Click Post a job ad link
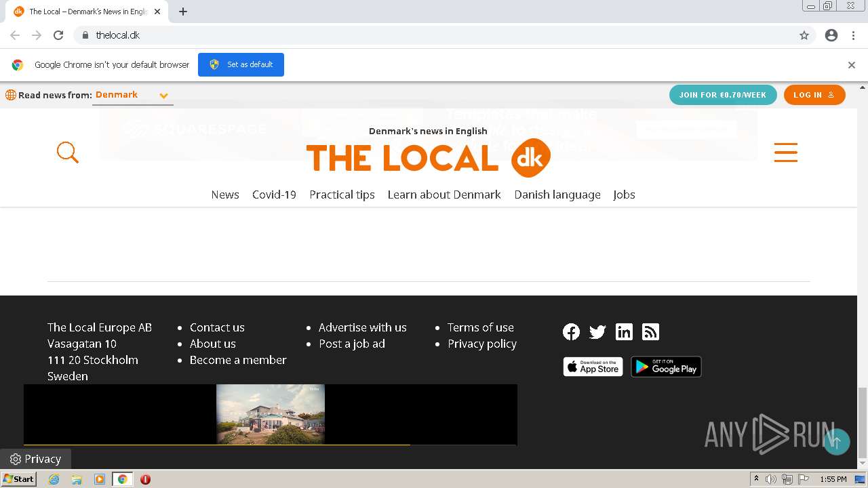The height and width of the screenshot is (488, 868). tap(352, 344)
